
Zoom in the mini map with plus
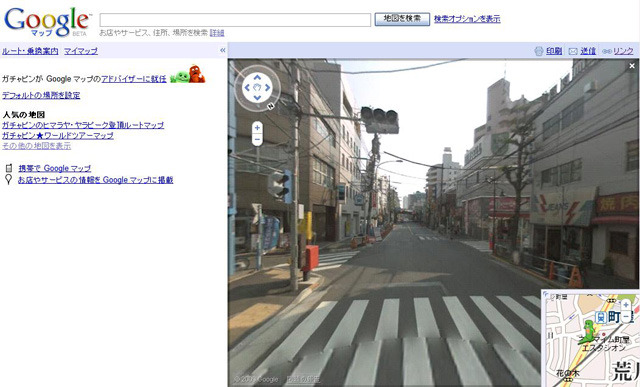[x=626, y=305]
